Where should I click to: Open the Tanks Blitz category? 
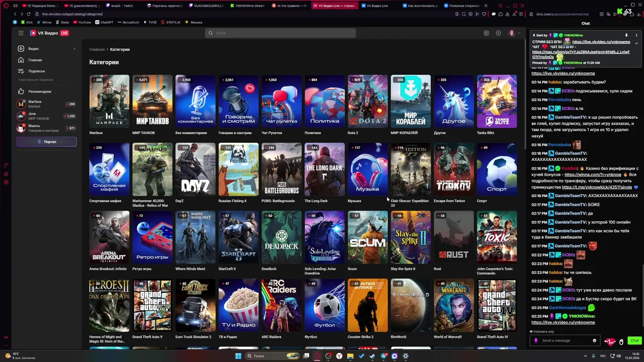pyautogui.click(x=497, y=101)
